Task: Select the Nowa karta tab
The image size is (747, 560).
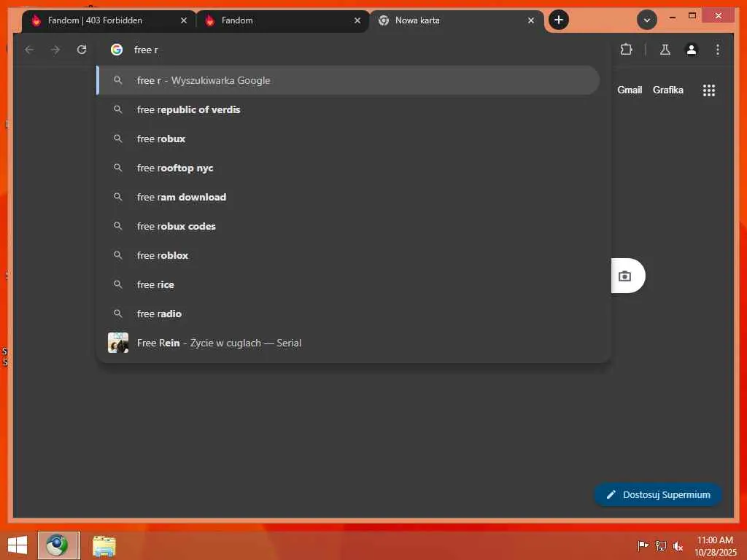Action: pos(457,20)
